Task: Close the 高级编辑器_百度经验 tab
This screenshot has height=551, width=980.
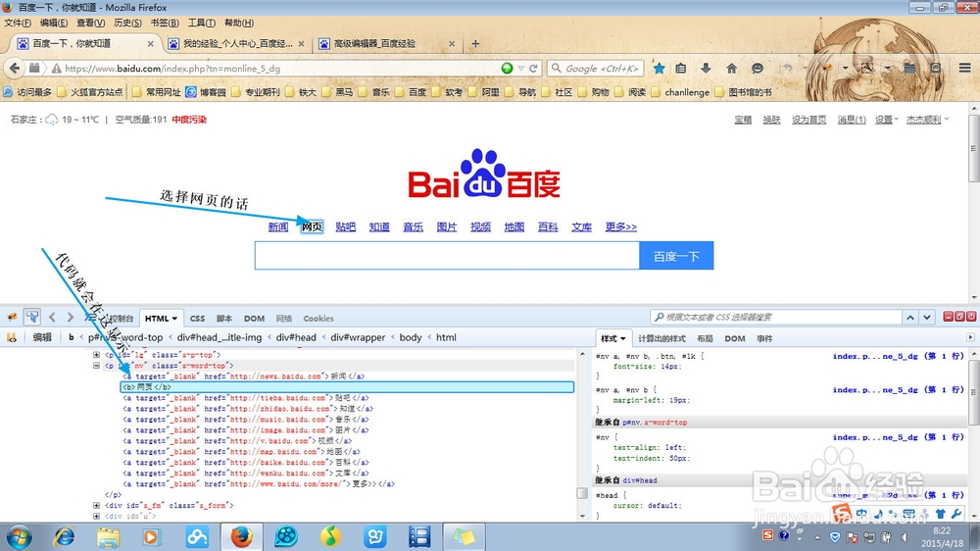Action: [452, 44]
